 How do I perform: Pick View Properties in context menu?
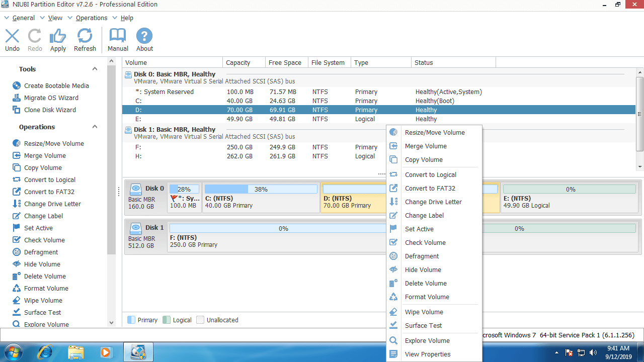click(427, 354)
